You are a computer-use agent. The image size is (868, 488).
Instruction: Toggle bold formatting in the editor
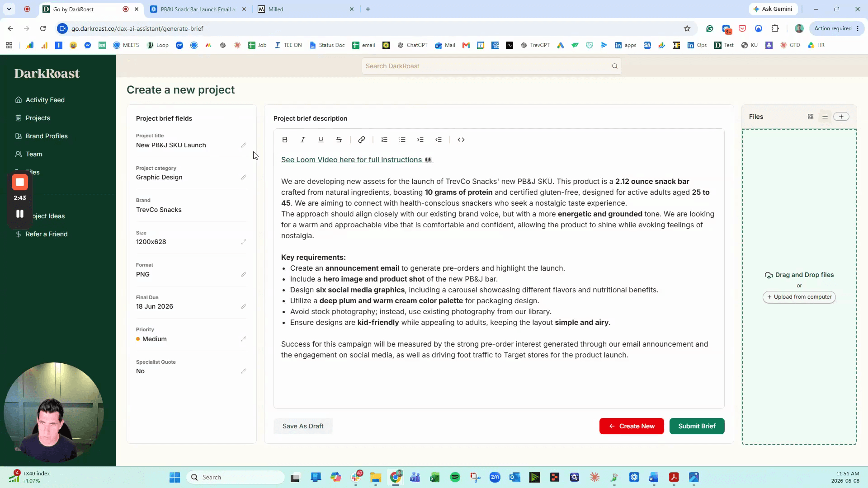pos(285,140)
